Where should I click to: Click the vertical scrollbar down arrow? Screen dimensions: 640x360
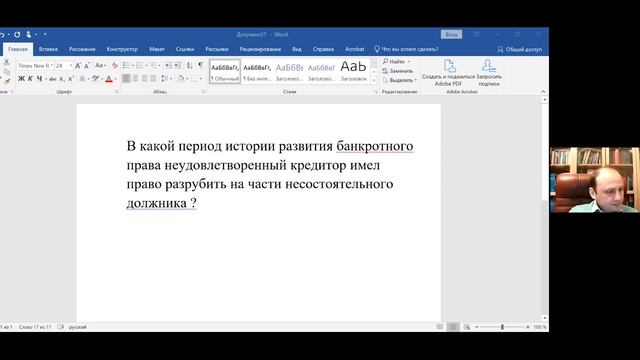point(545,318)
